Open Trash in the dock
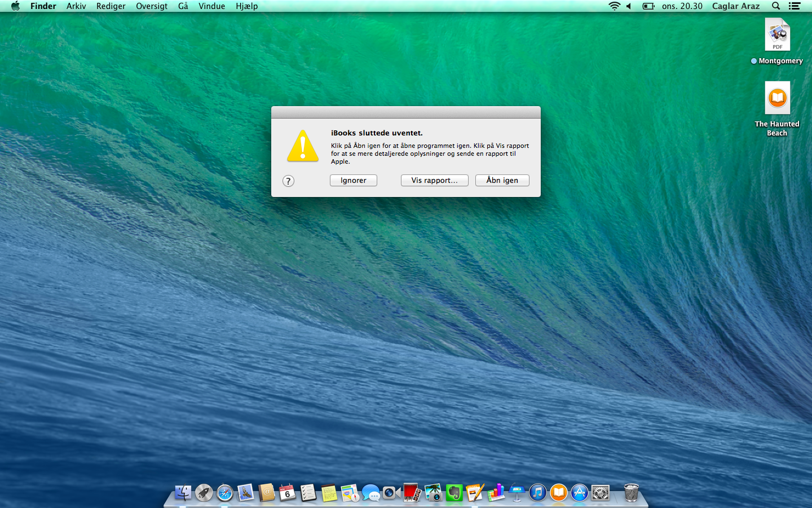Image resolution: width=812 pixels, height=508 pixels. [631, 493]
